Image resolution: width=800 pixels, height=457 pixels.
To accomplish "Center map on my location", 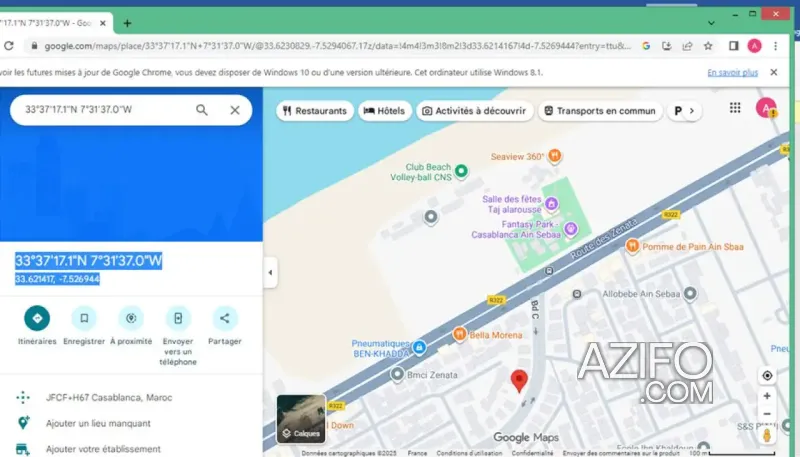I will (767, 375).
